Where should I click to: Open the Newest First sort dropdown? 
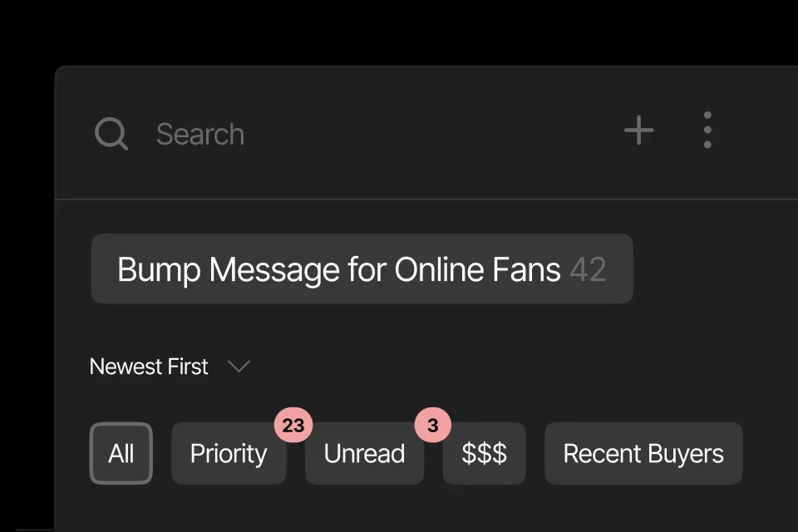coord(170,367)
